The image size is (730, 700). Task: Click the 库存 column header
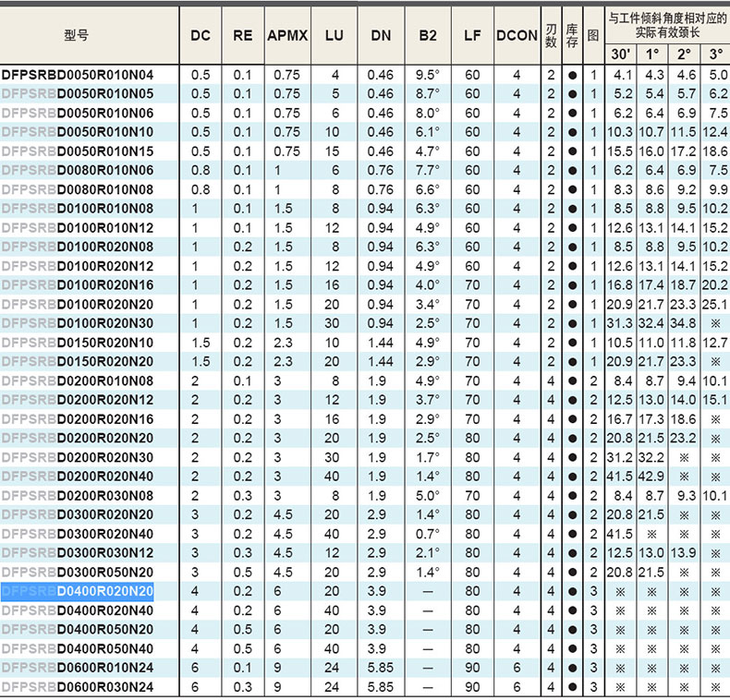[572, 36]
